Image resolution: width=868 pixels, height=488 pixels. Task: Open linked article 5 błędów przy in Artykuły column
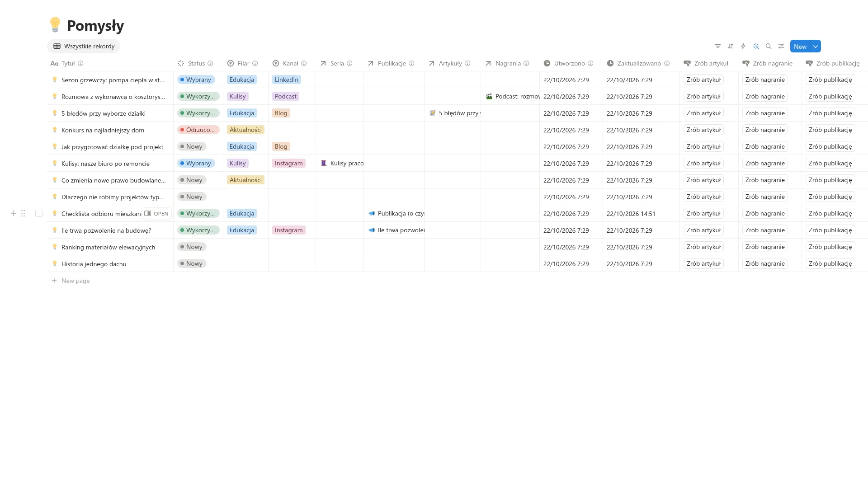point(455,113)
